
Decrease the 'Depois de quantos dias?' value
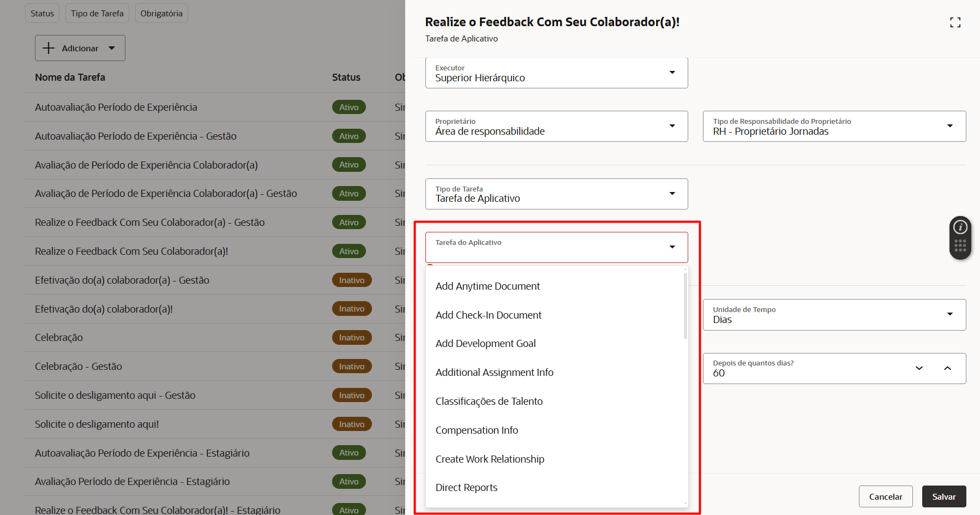pyautogui.click(x=919, y=368)
